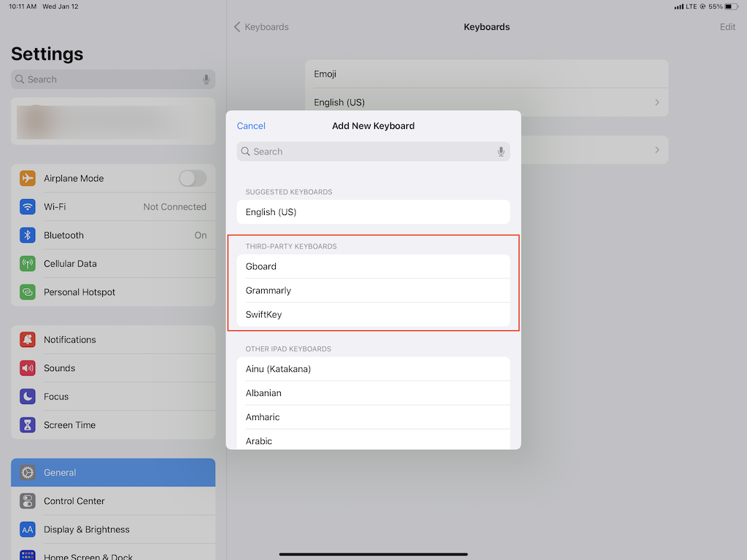Click Edit on the Keyboards screen

pyautogui.click(x=727, y=26)
